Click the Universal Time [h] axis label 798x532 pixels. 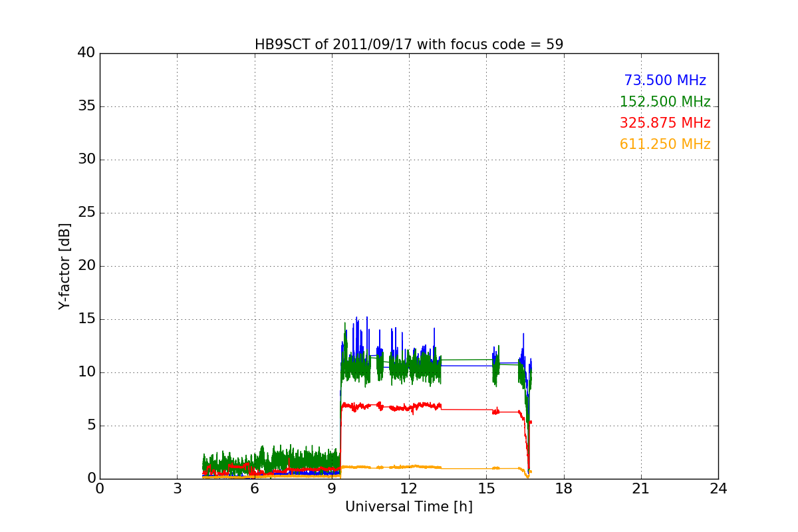[409, 507]
